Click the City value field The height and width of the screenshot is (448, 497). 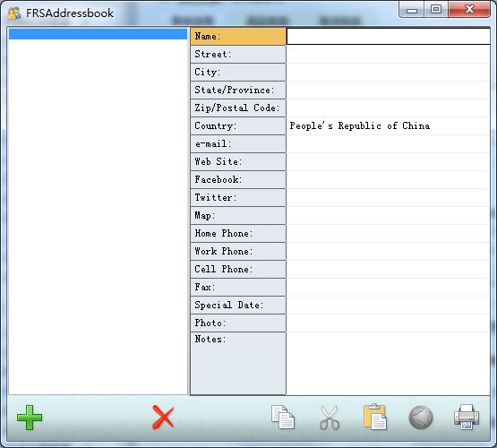click(x=388, y=72)
